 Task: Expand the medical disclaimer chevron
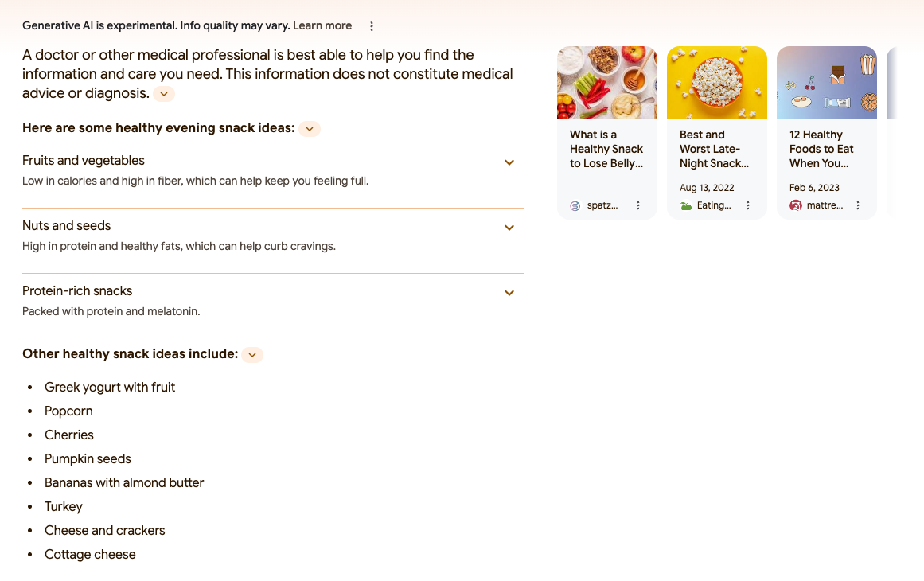tap(164, 94)
